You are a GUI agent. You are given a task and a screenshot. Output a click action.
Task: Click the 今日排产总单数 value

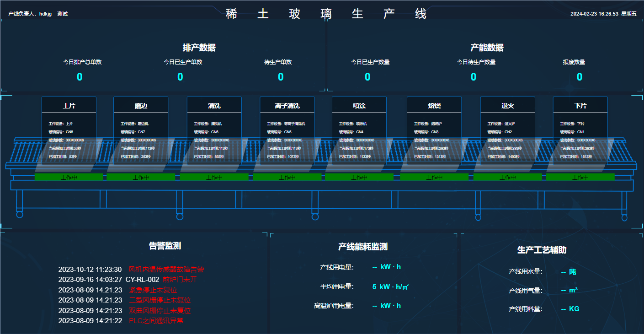point(80,77)
